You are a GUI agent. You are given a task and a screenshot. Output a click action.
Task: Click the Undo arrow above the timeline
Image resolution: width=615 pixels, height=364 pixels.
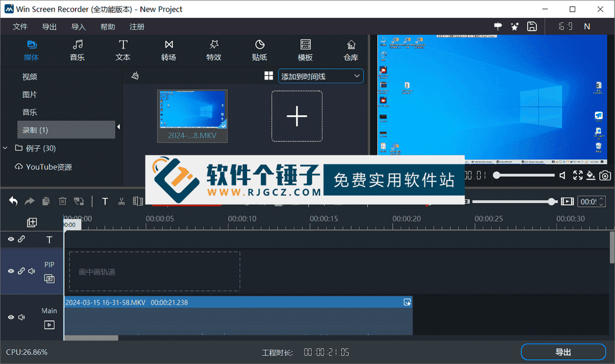(12, 201)
